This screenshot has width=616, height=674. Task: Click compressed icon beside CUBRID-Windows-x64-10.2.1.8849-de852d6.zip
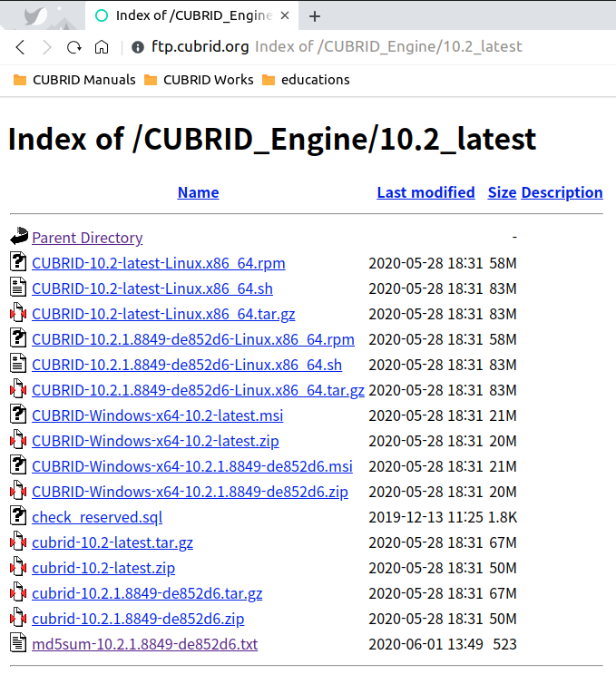tap(18, 489)
